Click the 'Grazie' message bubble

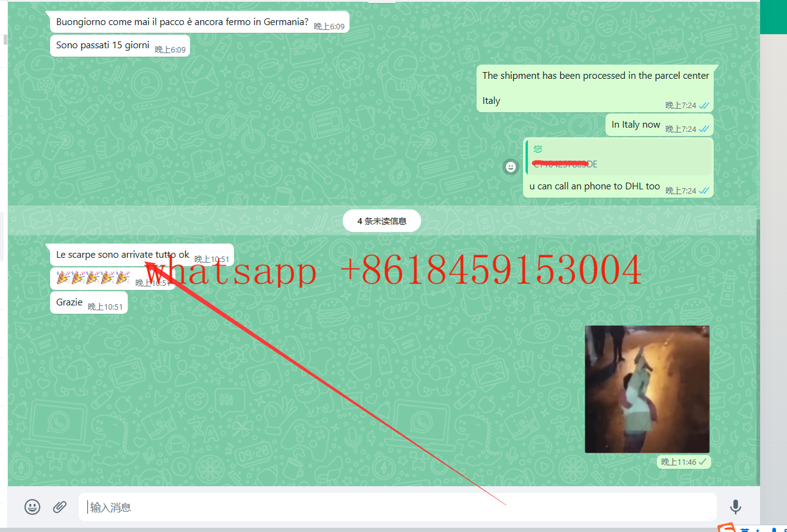(x=70, y=302)
